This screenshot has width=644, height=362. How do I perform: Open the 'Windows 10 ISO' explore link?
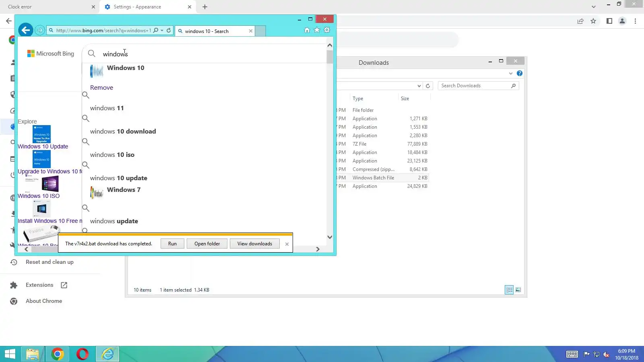39,196
